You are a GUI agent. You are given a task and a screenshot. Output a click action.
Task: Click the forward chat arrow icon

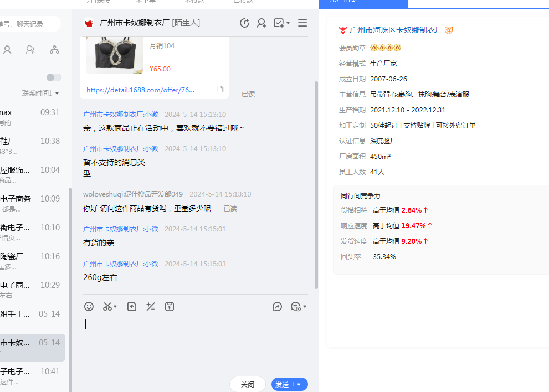pyautogui.click(x=278, y=307)
